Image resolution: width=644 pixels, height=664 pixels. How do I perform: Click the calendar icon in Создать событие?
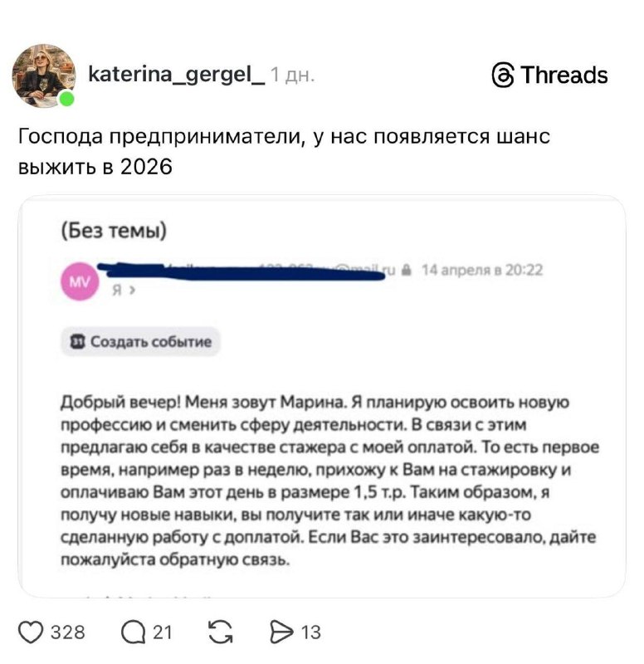point(76,341)
